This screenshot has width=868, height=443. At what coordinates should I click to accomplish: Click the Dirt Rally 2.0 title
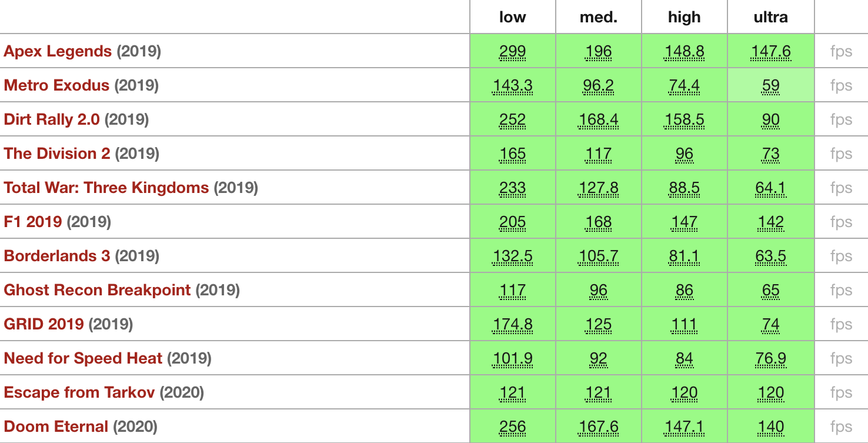click(52, 119)
